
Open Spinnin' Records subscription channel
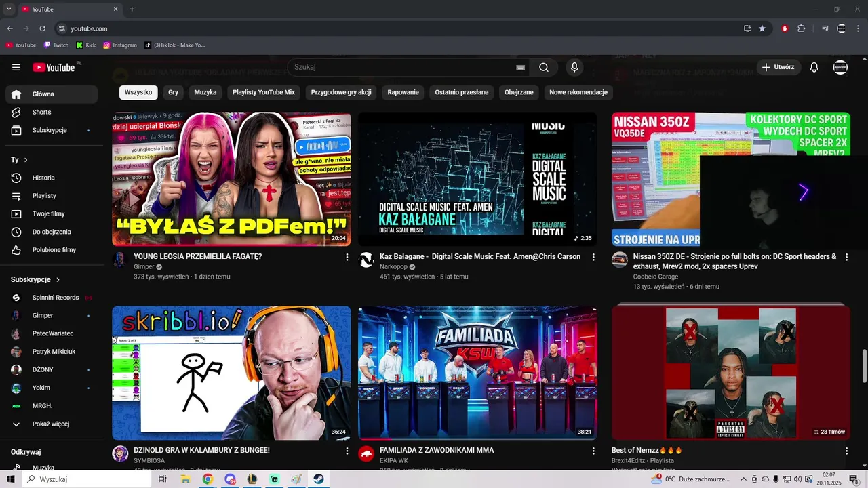click(x=52, y=298)
